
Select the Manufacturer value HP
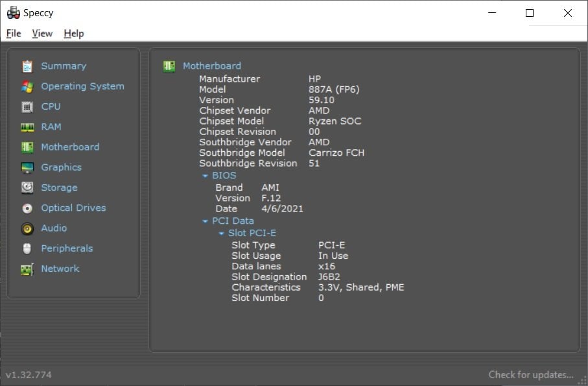[314, 78]
